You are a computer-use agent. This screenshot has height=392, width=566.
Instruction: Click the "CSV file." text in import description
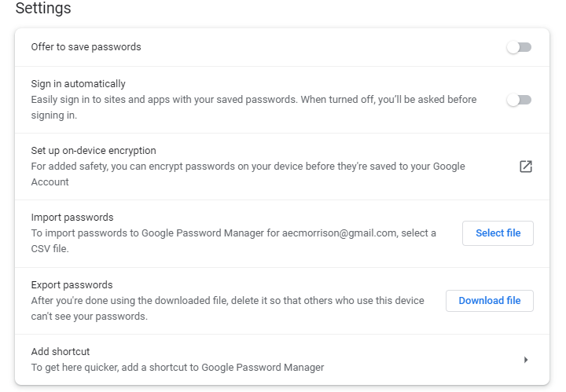click(50, 249)
